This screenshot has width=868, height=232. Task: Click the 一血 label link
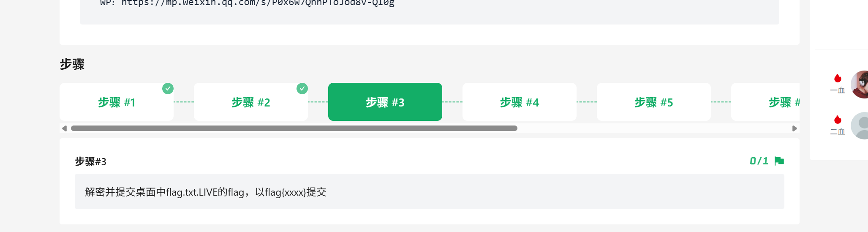[x=838, y=90]
